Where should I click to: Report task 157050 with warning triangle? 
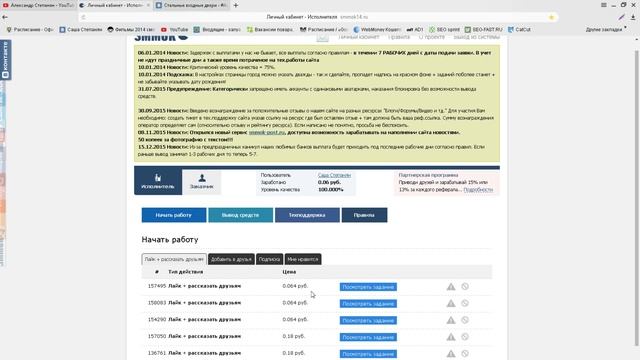coord(451,337)
